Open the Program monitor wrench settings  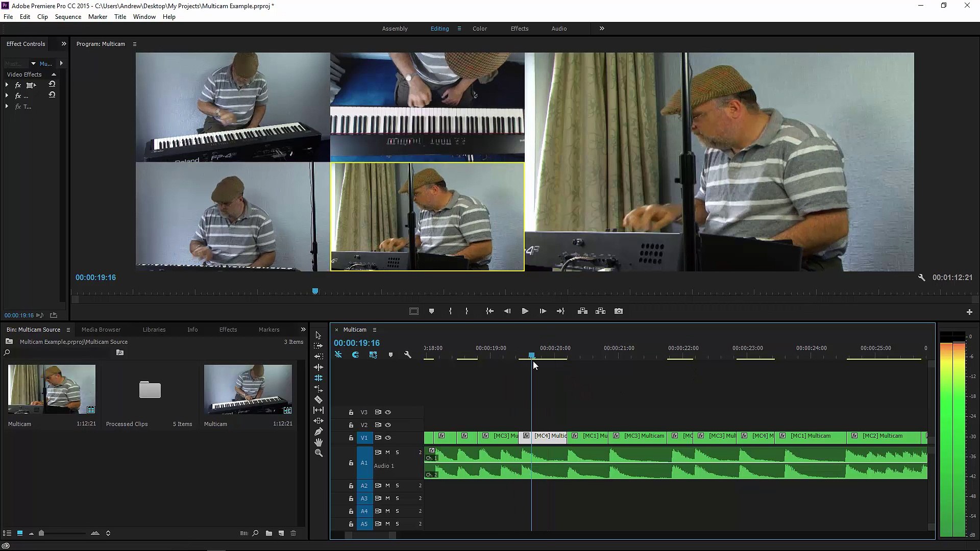click(921, 278)
